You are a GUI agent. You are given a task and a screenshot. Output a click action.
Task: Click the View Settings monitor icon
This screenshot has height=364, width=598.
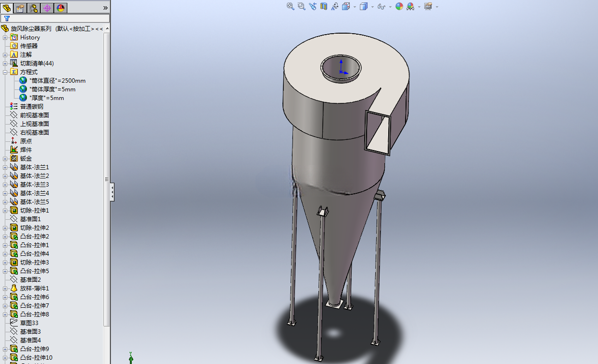tap(428, 6)
